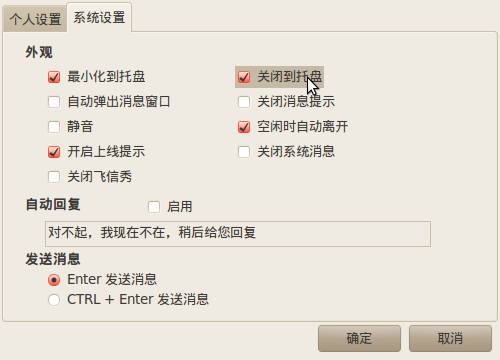Switch to the 个人设置 tab
This screenshot has height=360, width=500.
(35, 19)
